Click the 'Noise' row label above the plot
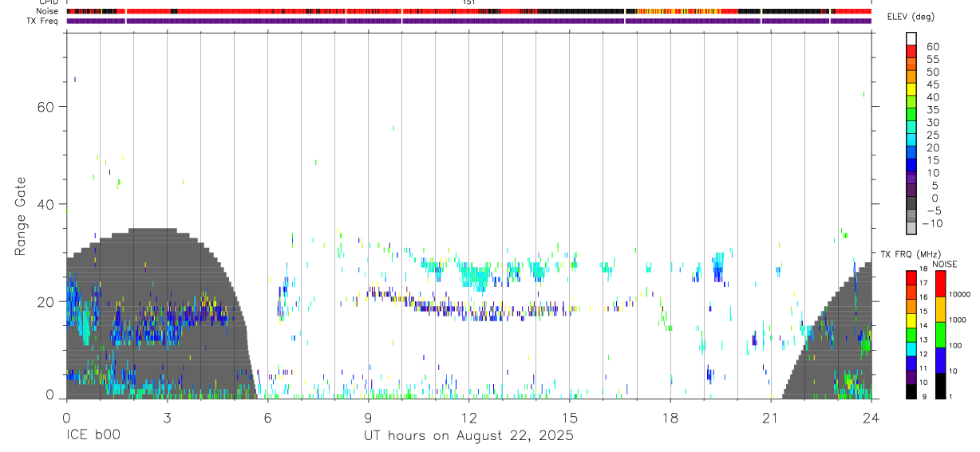 [48, 11]
